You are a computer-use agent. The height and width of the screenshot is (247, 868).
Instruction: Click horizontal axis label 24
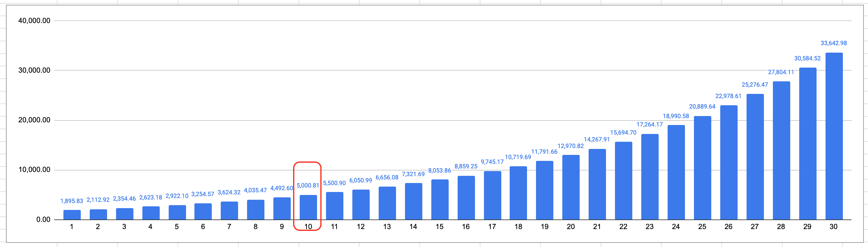pyautogui.click(x=676, y=227)
